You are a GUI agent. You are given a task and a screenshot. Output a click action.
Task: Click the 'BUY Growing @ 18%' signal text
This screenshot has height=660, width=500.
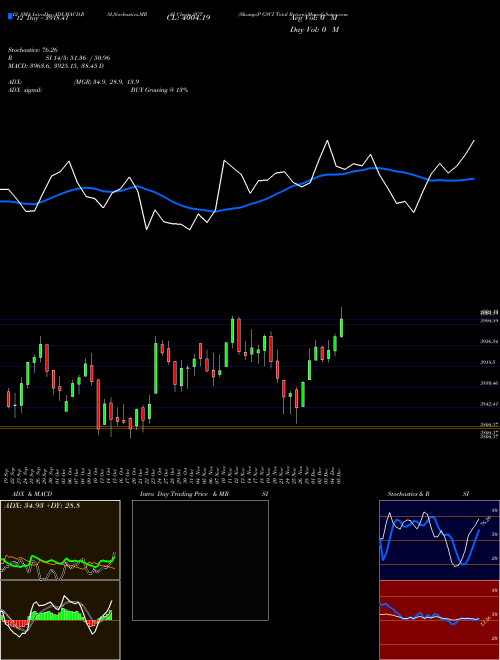pyautogui.click(x=159, y=90)
